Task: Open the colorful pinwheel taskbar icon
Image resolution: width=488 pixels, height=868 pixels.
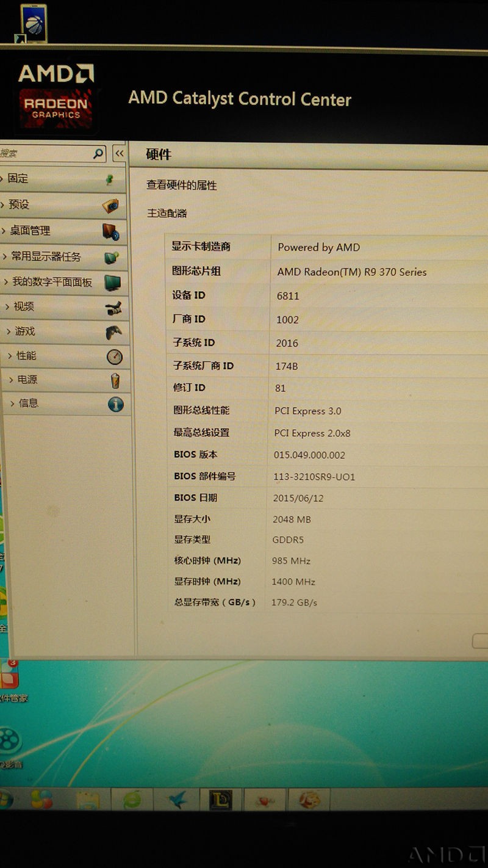Action: coord(42,799)
